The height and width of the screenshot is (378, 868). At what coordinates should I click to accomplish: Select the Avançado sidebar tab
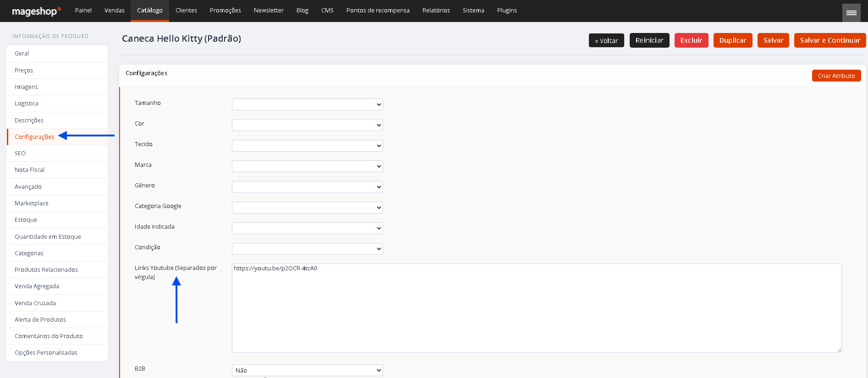(x=57, y=187)
